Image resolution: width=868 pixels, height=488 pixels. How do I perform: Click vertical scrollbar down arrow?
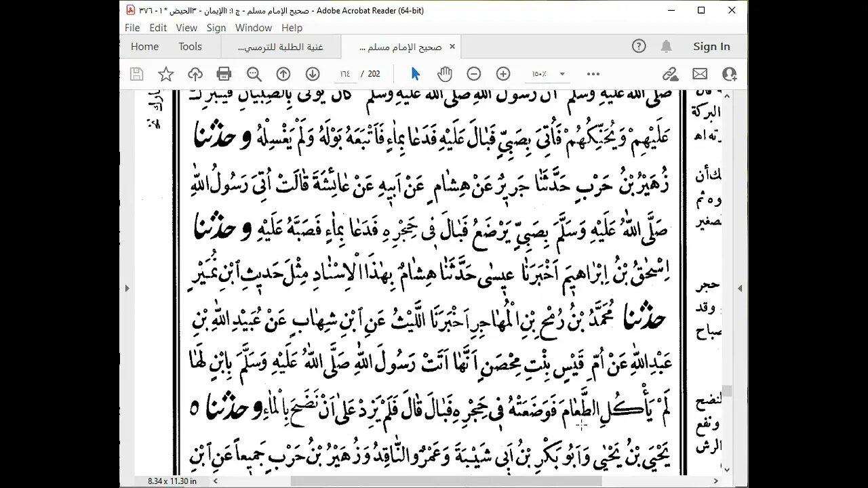coord(726,469)
